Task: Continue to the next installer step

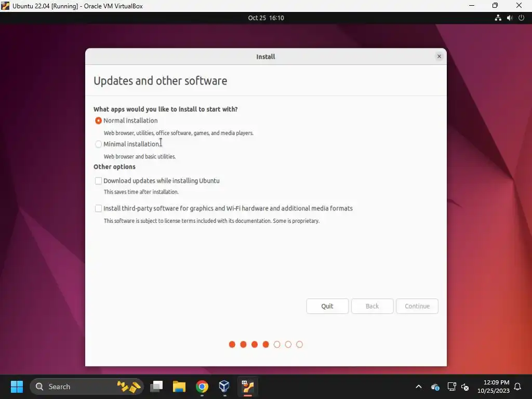Action: [417, 306]
